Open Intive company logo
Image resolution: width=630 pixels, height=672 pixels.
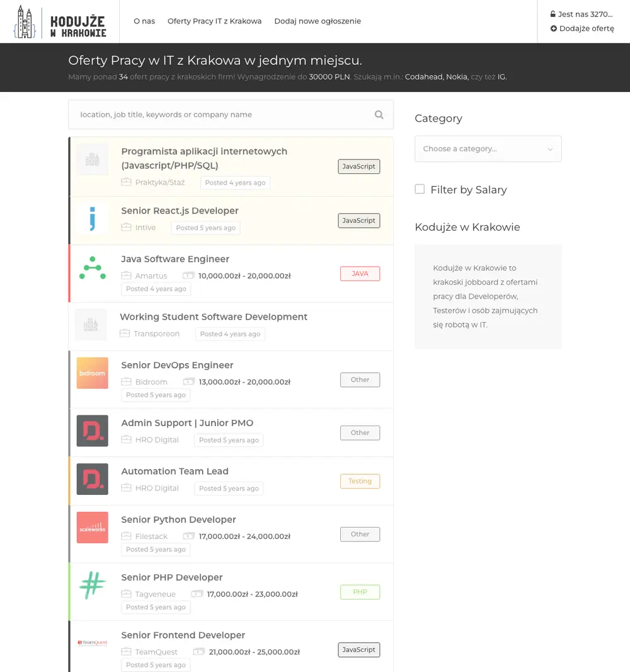tap(92, 219)
